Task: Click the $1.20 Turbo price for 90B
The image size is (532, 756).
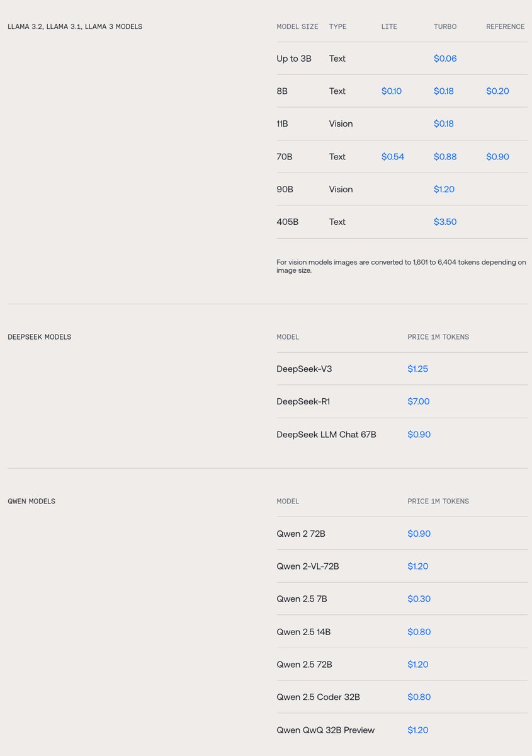Action: pyautogui.click(x=444, y=190)
